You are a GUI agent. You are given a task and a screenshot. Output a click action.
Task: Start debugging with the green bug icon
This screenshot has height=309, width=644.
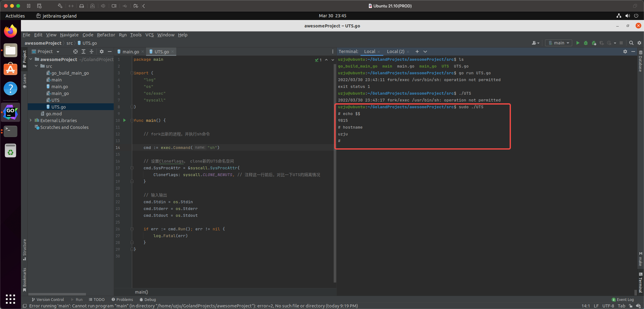pos(586,43)
